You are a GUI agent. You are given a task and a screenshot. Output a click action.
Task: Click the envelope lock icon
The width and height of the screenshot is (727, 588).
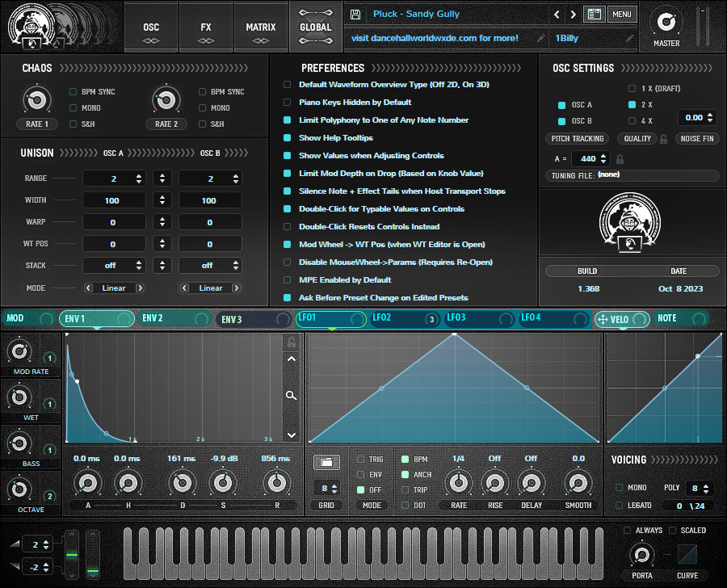click(x=291, y=342)
